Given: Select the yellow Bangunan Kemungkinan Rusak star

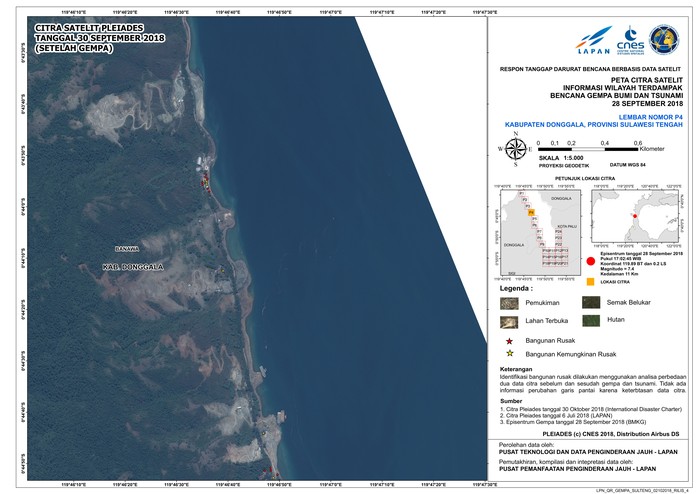Looking at the screenshot, I should tap(509, 354).
